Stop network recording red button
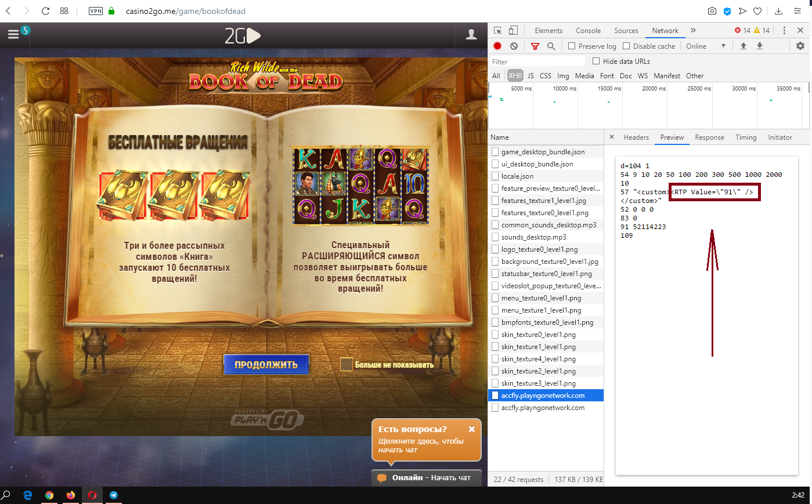The image size is (812, 504). (x=497, y=46)
